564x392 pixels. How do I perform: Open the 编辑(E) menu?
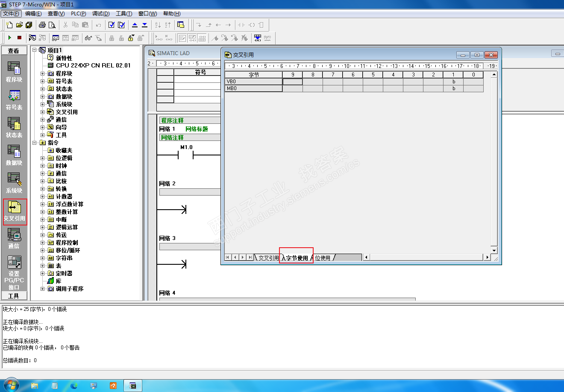pos(33,14)
